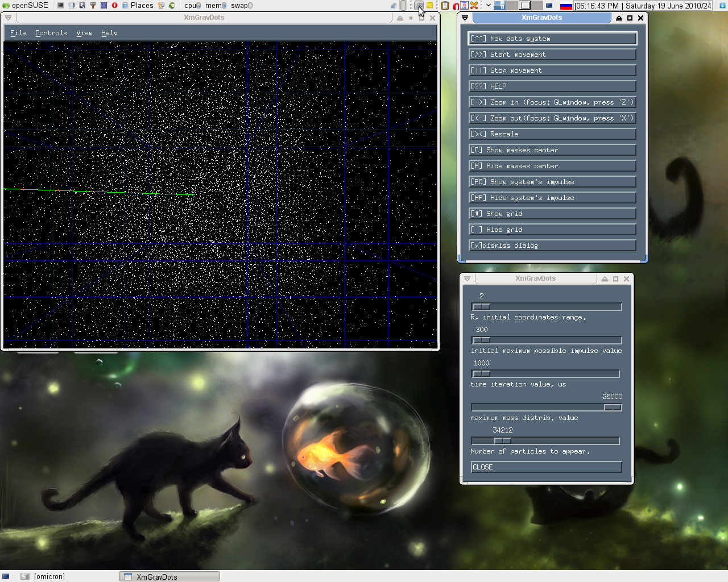
Task: Click the orange X tray icon
Action: point(474,6)
